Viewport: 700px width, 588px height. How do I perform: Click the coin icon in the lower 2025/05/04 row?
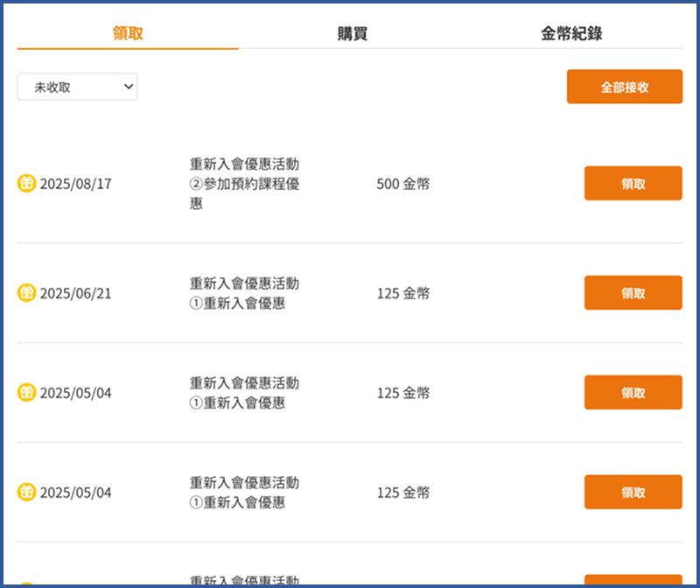tap(26, 493)
